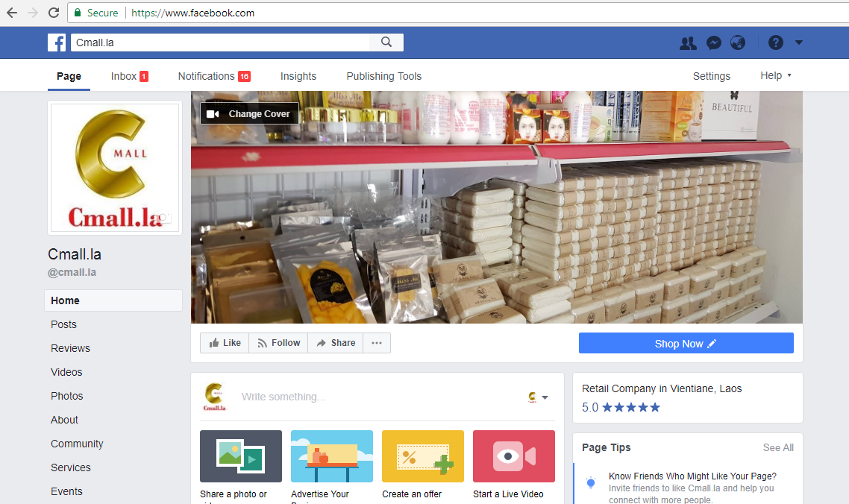Click the "Page Tips" heading text
This screenshot has width=849, height=504.
606,447
